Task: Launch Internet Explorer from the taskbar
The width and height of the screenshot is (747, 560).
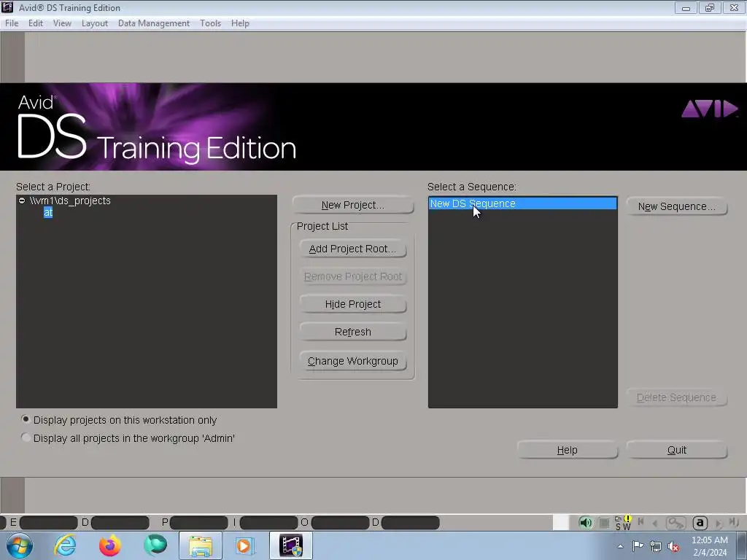Action: tap(65, 545)
